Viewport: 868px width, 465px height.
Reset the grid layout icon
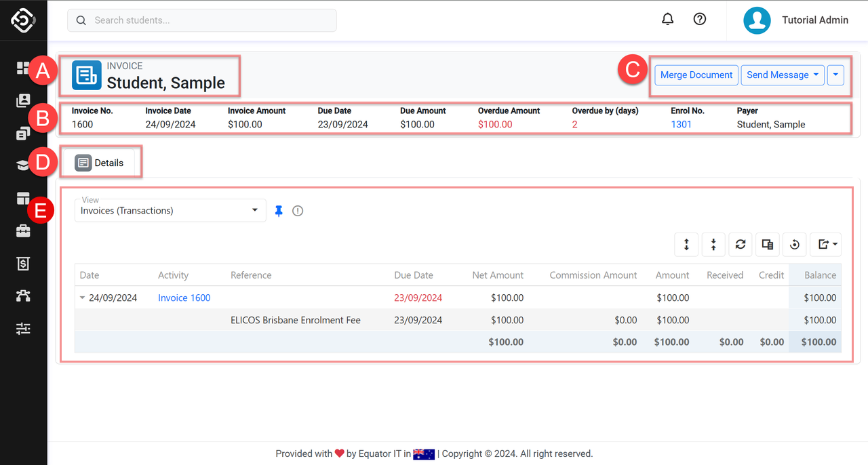795,245
